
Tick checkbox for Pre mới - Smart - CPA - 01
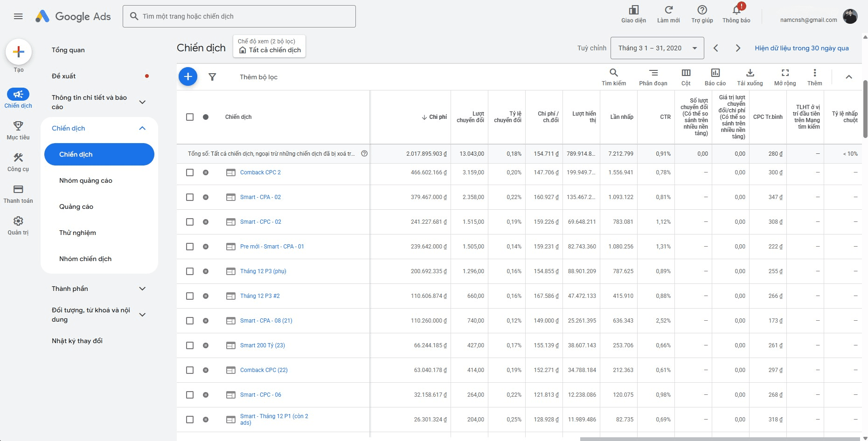(190, 247)
